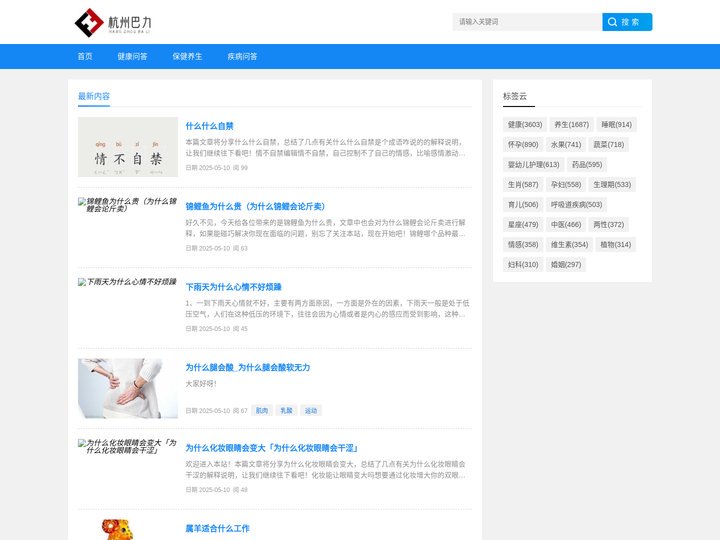
Task: Select tag 水果(741) in tag cloud
Action: [566, 145]
